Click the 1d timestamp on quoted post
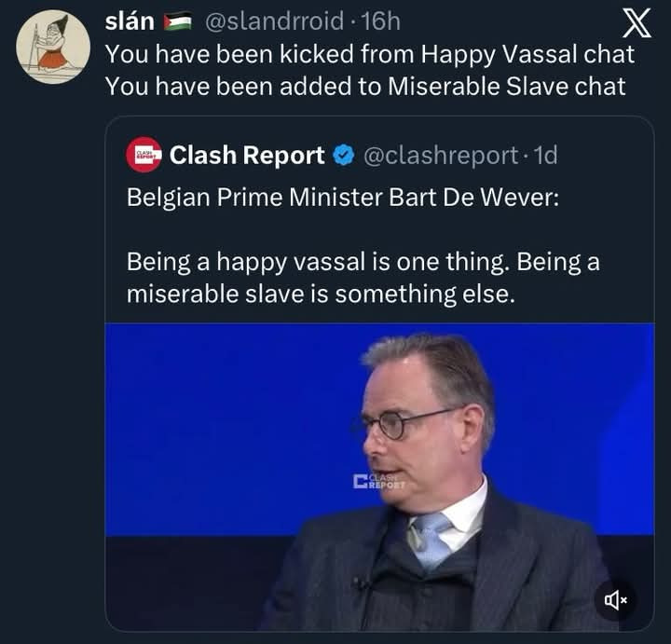671x644 pixels. pos(542,156)
